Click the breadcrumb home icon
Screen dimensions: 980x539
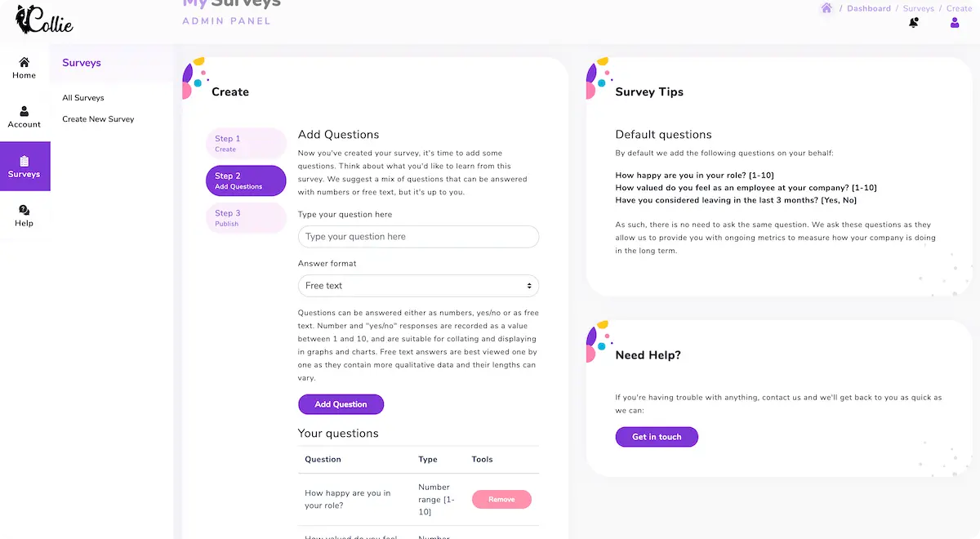click(x=826, y=8)
